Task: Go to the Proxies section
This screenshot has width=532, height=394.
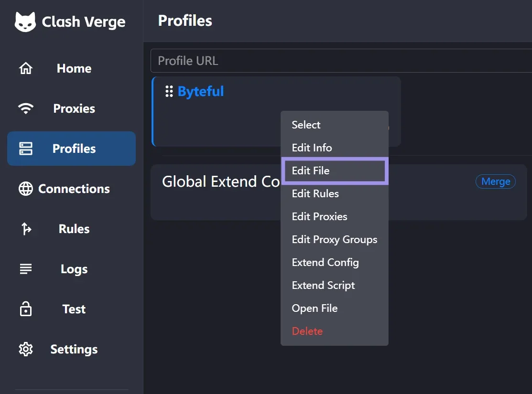Action: pos(74,108)
